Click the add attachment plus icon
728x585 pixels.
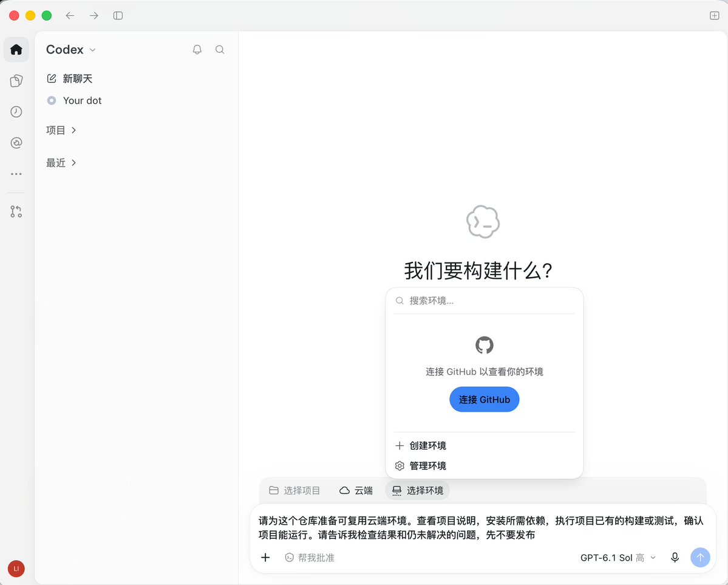265,557
